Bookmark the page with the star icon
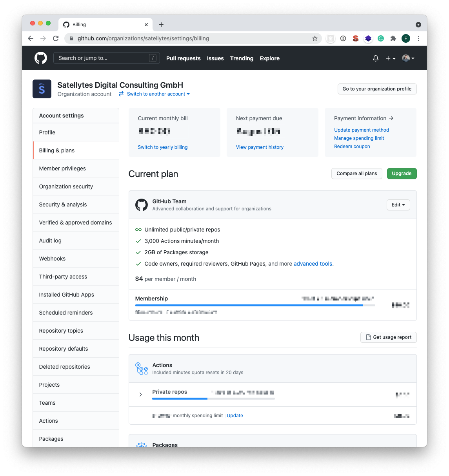 tap(315, 38)
